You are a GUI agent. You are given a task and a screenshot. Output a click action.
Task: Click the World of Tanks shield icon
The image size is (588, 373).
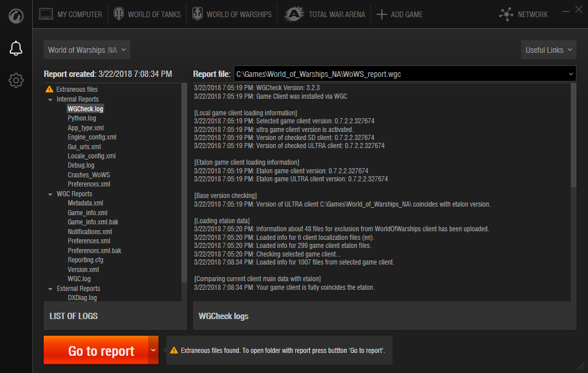click(118, 14)
